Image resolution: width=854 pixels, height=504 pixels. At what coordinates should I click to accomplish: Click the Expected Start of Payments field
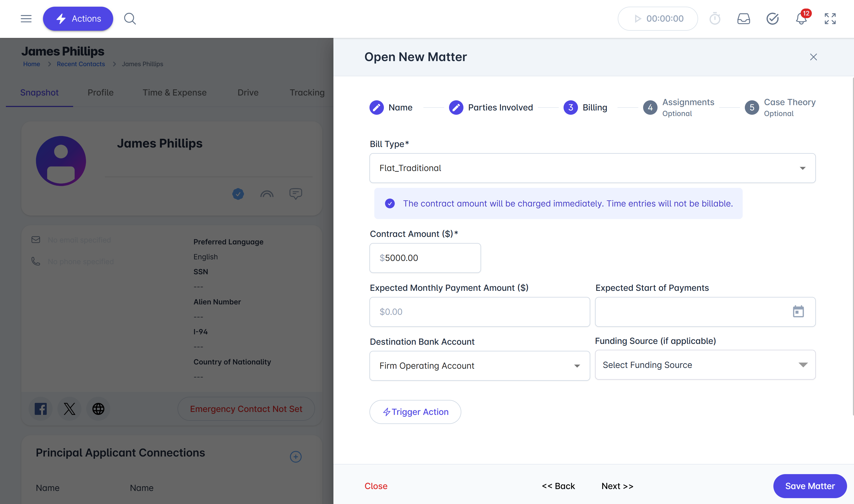[705, 312]
